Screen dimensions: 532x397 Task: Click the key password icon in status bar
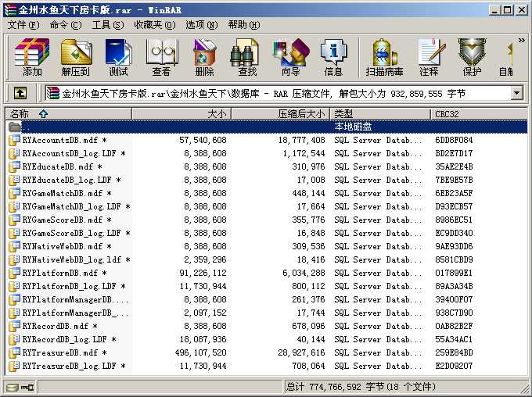[27, 387]
